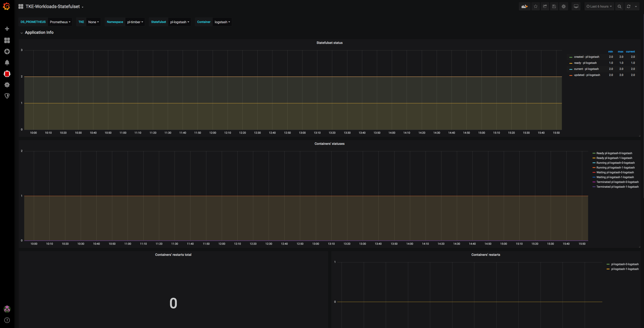644x328 pixels.
Task: Open the Statefulset status panel title menu
Action: click(x=329, y=43)
